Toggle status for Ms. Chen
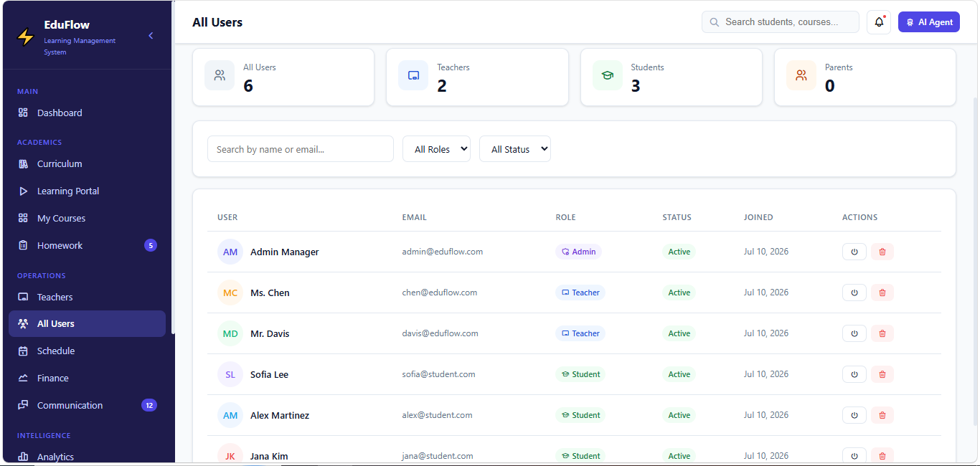This screenshot has width=980, height=466. (x=854, y=293)
